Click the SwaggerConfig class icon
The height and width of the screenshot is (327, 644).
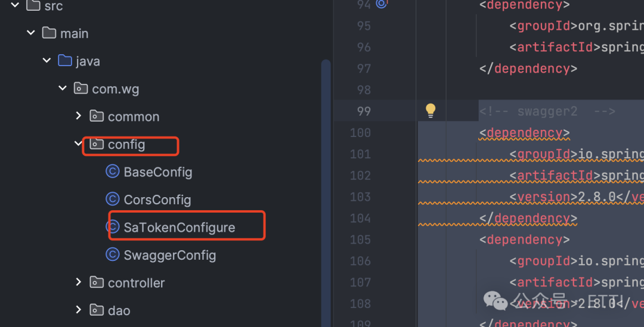tap(112, 255)
